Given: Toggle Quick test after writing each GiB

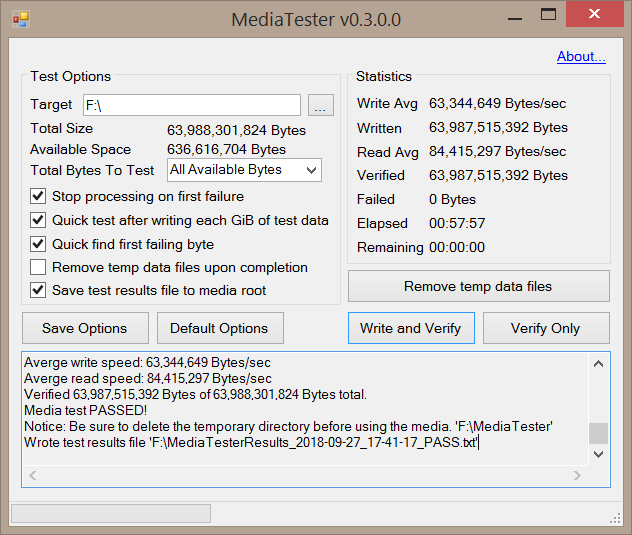Looking at the screenshot, I should pos(38,220).
